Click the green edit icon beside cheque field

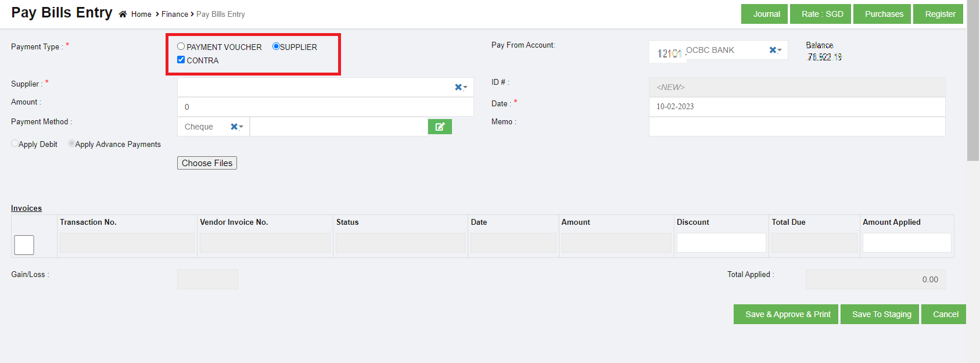coord(440,127)
